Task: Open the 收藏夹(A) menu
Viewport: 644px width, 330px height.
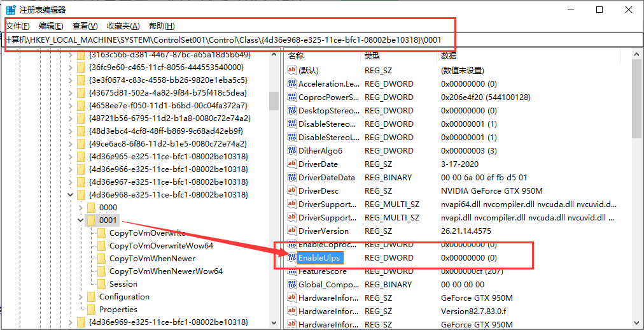Action: [123, 26]
